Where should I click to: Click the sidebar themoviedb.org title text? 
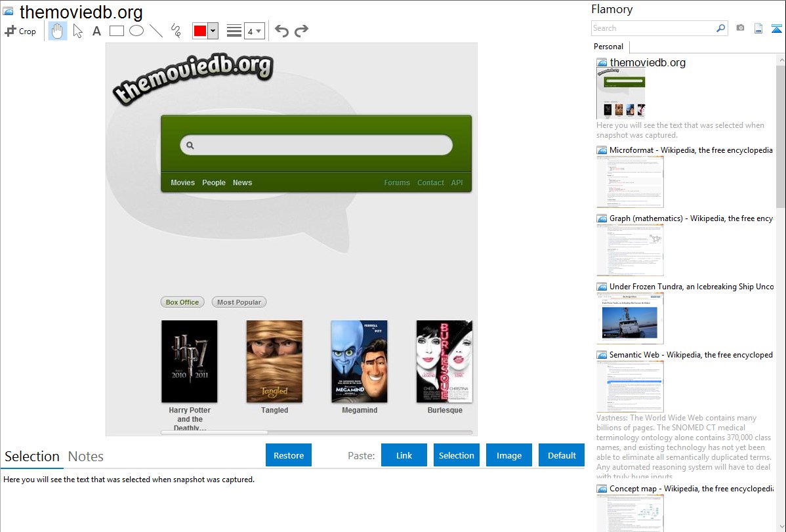point(648,63)
